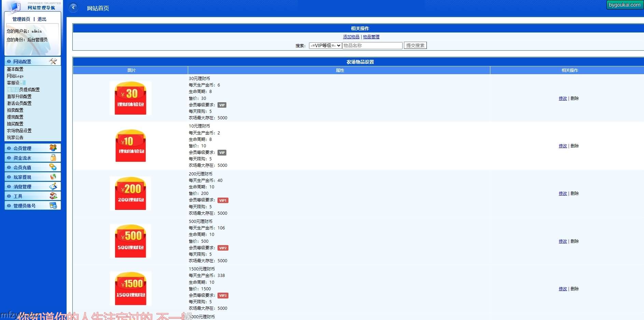The width and height of the screenshot is (644, 320).
Task: Open 农场物品设置 in the sidebar
Action: click(19, 131)
